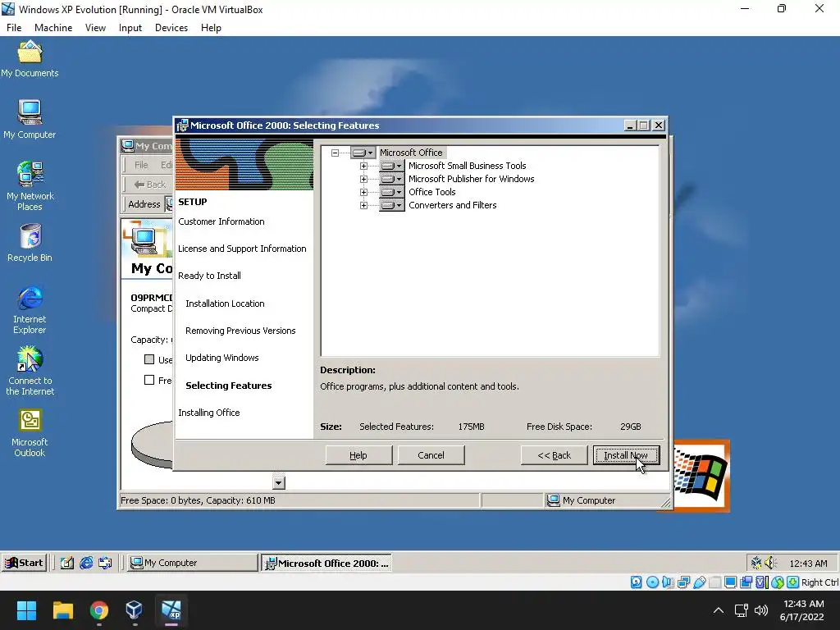Click the Help button in Office setup
The image size is (840, 630).
point(358,455)
